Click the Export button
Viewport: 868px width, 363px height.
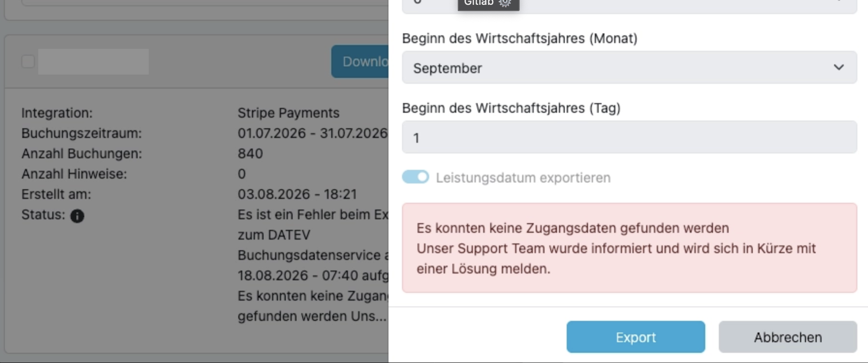(635, 337)
